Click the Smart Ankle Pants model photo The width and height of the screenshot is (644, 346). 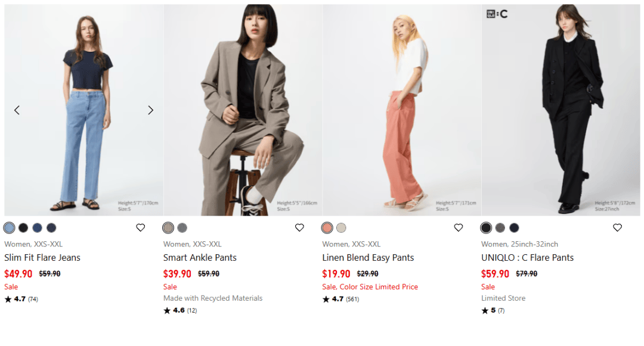(243, 110)
